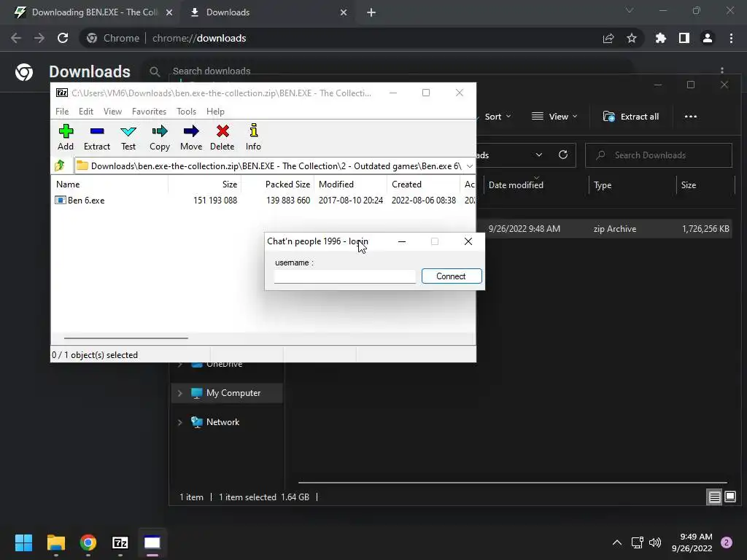Open the 7-Zip View menu
The width and height of the screenshot is (747, 560).
[x=112, y=112]
